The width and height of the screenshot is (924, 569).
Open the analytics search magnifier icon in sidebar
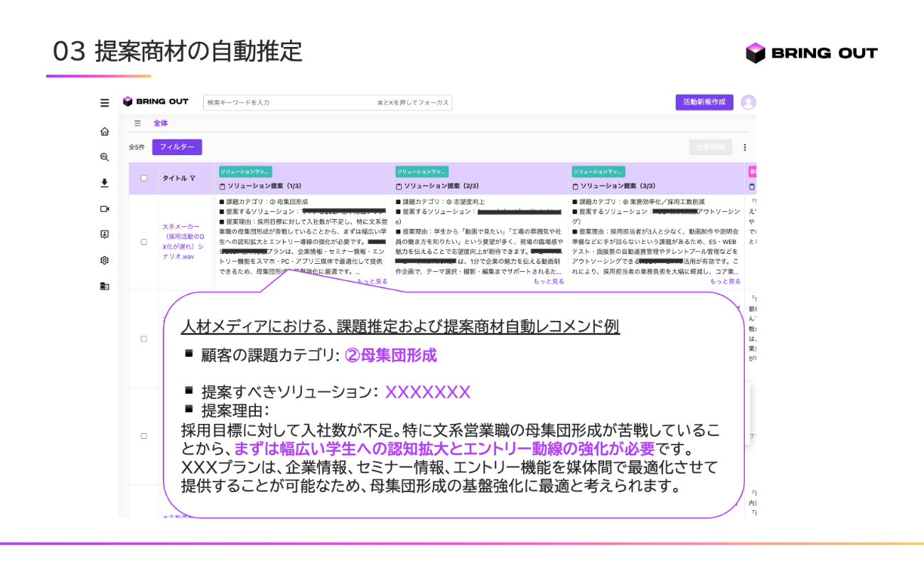[x=104, y=157]
